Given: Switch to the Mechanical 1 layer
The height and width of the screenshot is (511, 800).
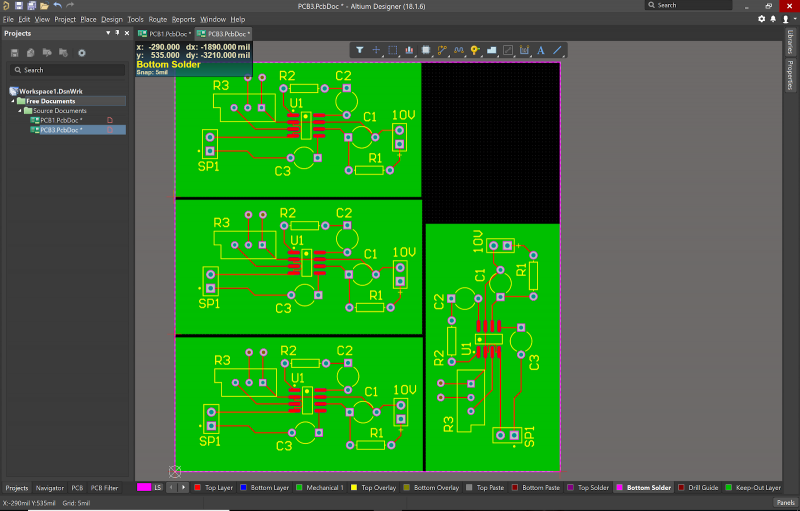Looking at the screenshot, I should pos(320,488).
